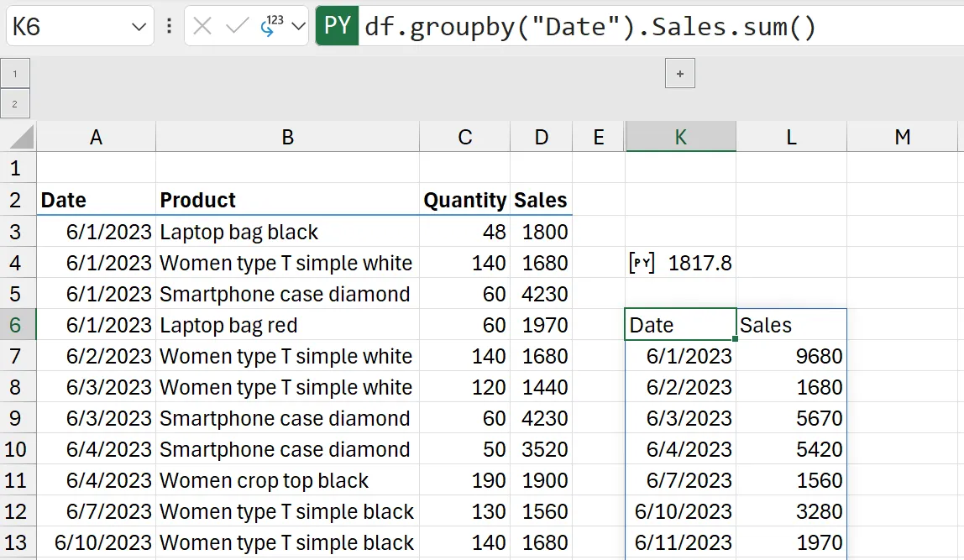Click the Enter checkmark in formula bar
Viewport: 964px width, 560px height.
pos(238,27)
